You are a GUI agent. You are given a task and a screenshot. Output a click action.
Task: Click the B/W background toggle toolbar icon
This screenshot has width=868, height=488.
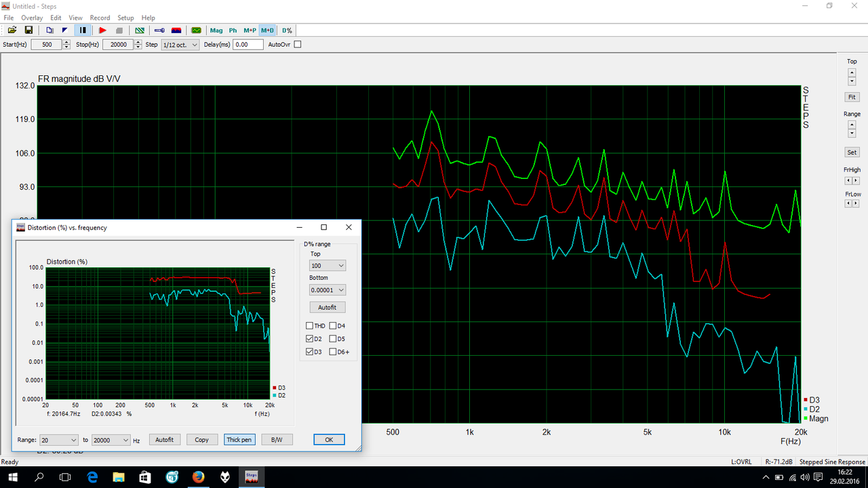click(65, 30)
